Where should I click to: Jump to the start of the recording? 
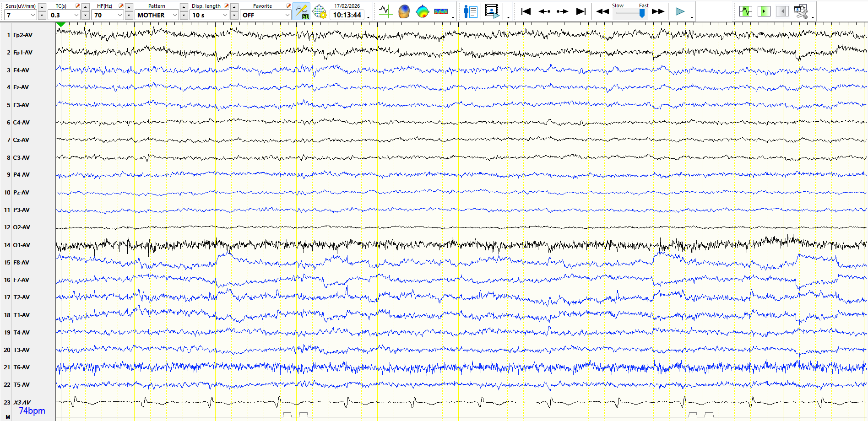click(526, 11)
